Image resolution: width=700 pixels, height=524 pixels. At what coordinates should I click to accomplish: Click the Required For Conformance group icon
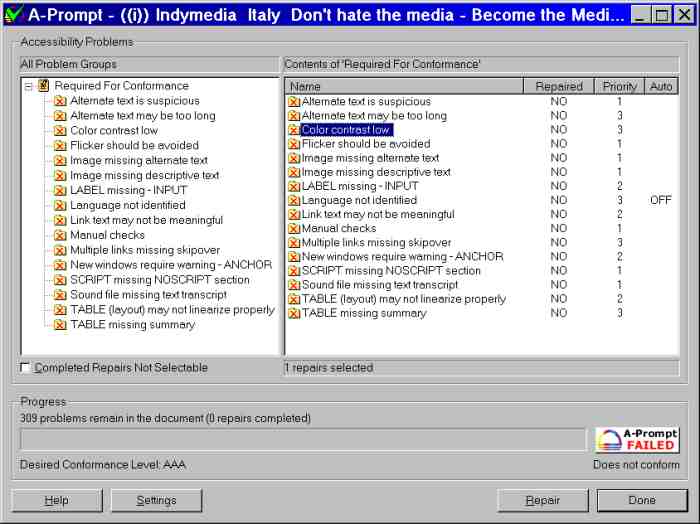(x=43, y=85)
